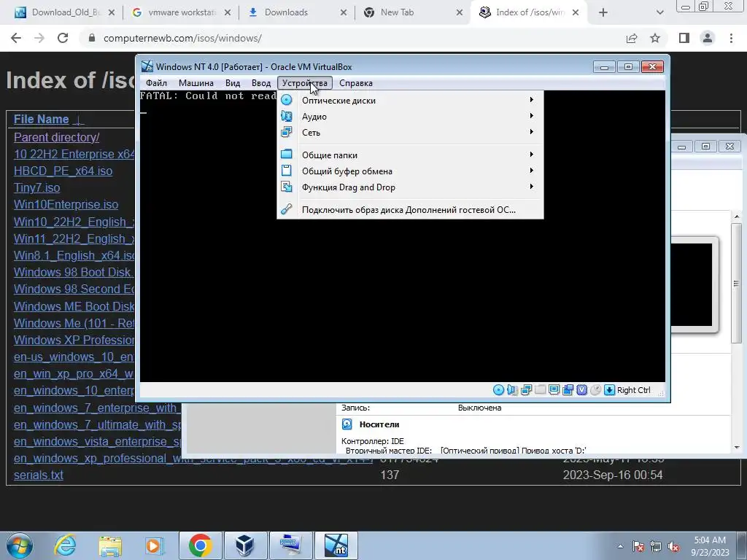Open the Файл menu

tap(156, 83)
